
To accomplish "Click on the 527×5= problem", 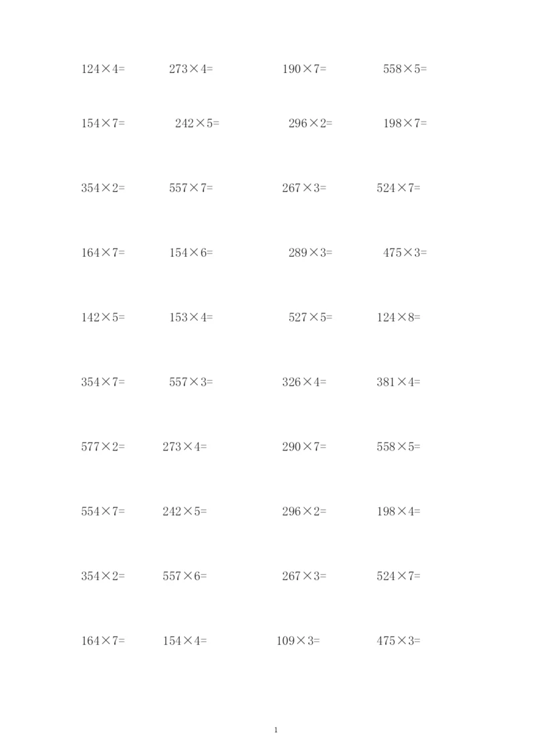I will [x=310, y=318].
